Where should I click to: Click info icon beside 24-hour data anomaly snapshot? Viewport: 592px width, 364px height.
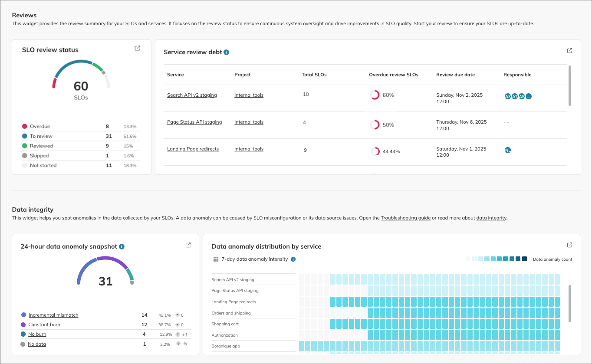122,246
